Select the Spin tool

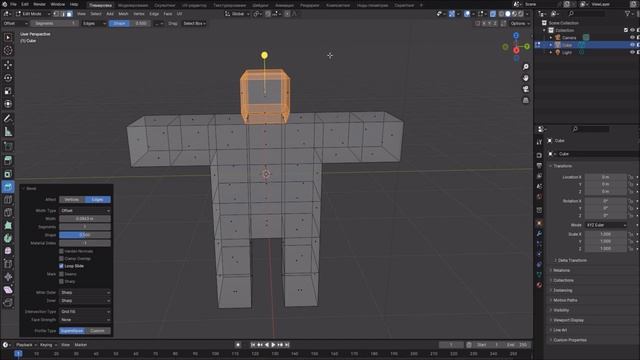(x=8, y=238)
